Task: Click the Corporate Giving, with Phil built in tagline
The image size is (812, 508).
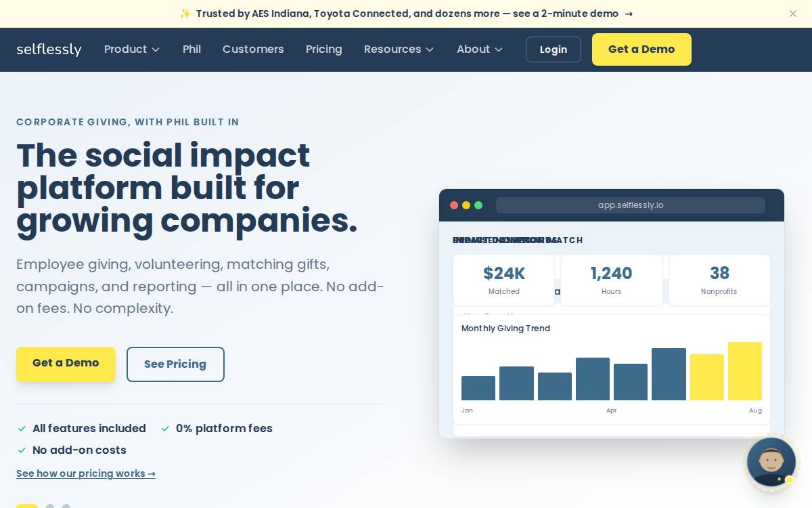Action: [127, 123]
